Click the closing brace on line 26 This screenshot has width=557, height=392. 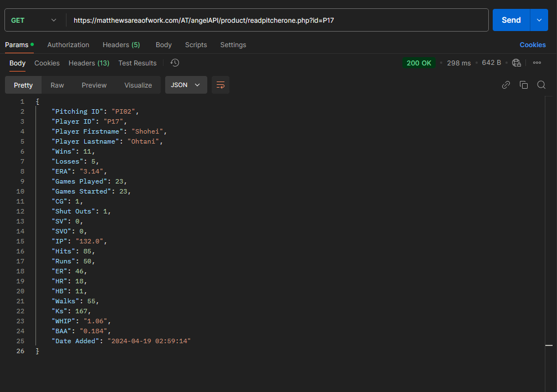point(38,351)
